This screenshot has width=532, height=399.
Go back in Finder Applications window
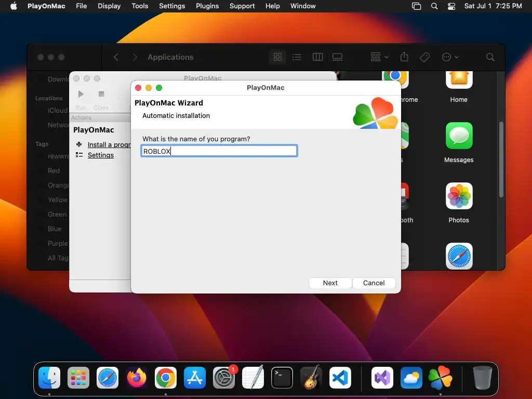tap(116, 57)
